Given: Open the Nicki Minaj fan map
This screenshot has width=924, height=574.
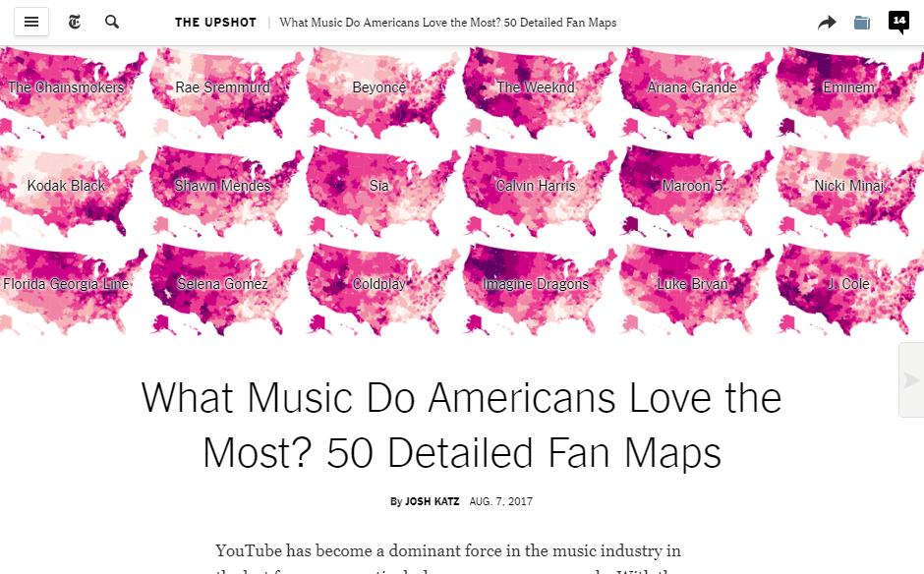Looking at the screenshot, I should click(x=849, y=186).
